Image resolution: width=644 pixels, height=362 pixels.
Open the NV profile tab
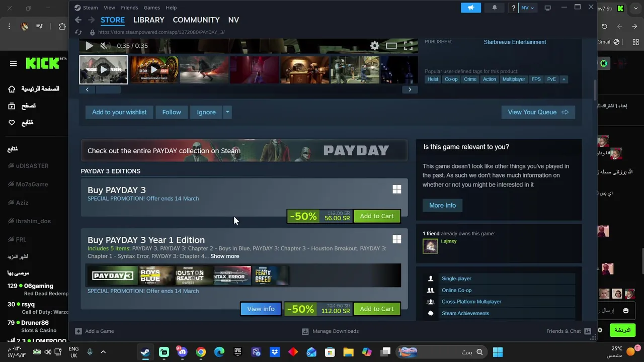(233, 20)
